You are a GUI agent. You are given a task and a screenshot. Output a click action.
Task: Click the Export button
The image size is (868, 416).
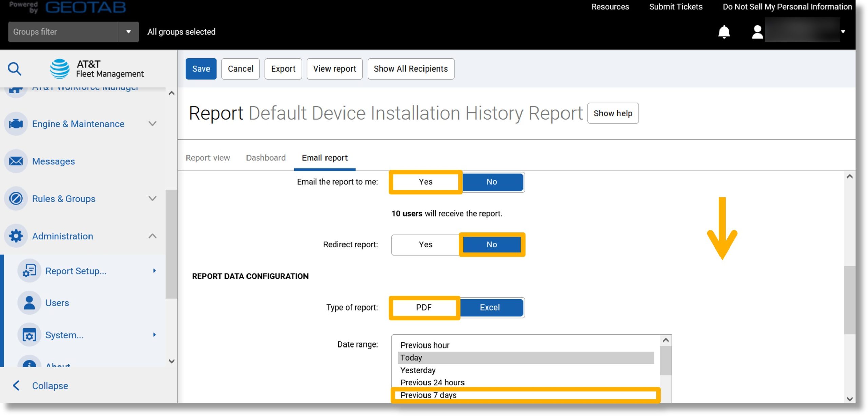[283, 68]
